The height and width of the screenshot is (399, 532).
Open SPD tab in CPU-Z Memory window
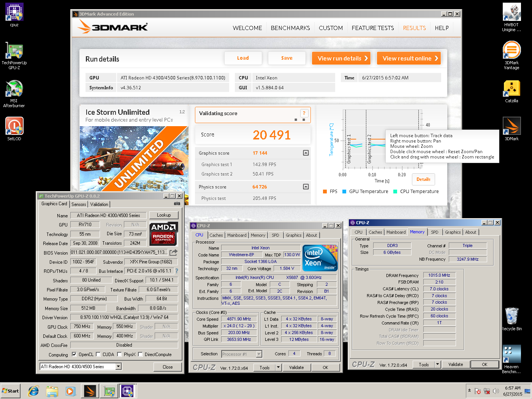[435, 232]
